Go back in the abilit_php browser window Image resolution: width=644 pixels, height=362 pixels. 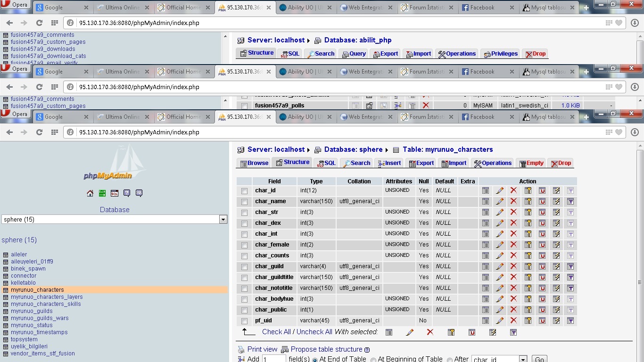(x=9, y=23)
